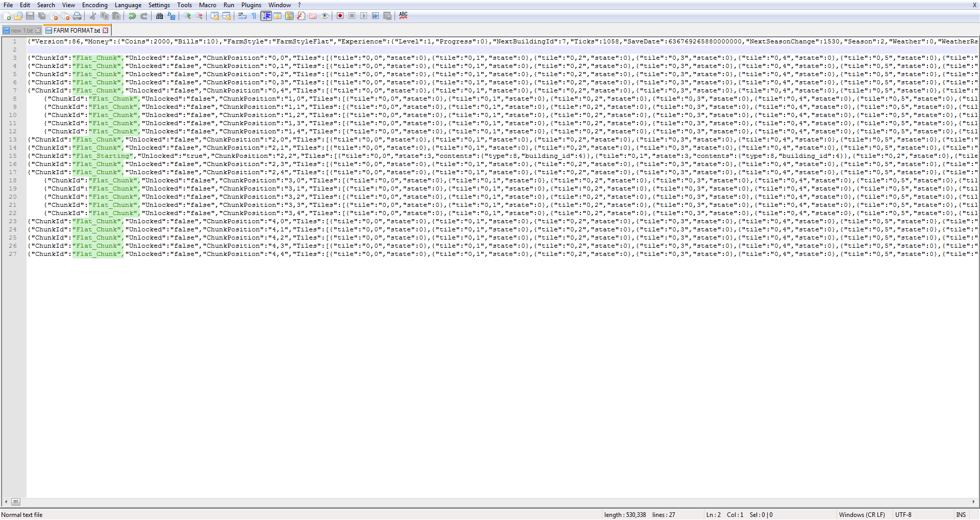Print the document using the printer icon

77,16
